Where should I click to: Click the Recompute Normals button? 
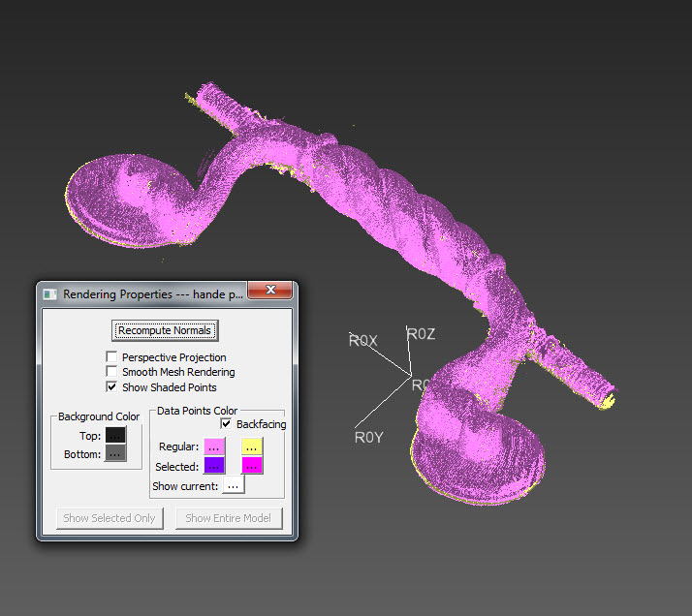click(165, 330)
